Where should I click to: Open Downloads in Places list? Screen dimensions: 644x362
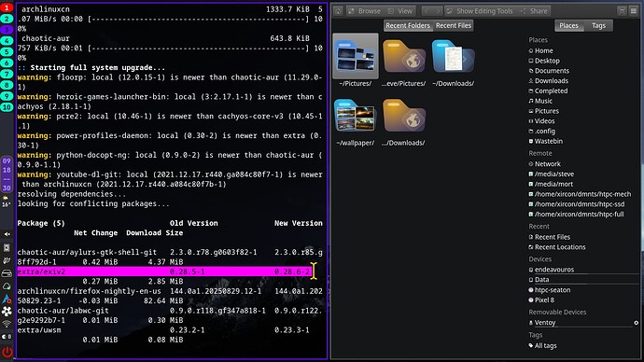[x=548, y=81]
